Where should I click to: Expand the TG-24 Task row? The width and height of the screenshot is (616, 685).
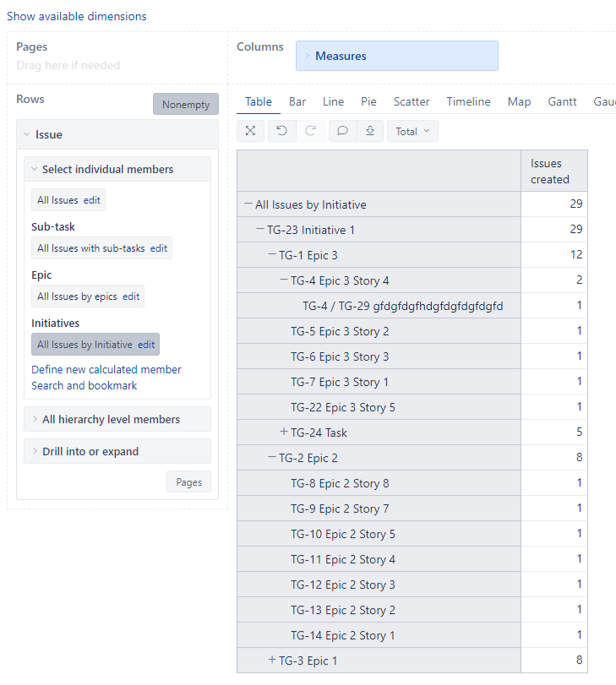tap(284, 432)
